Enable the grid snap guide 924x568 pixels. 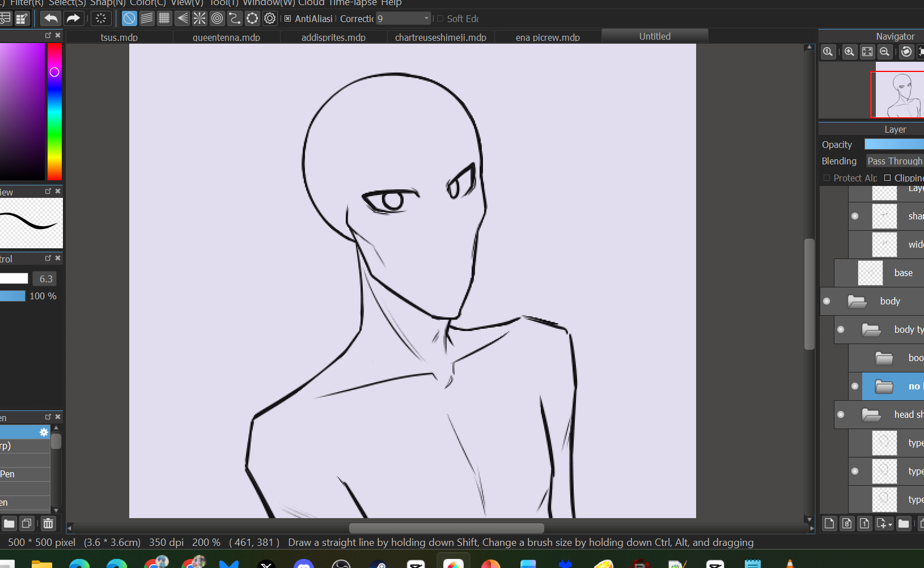164,19
